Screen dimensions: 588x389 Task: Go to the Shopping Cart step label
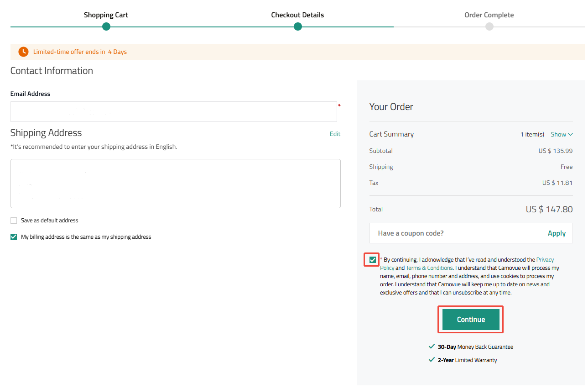[106, 15]
